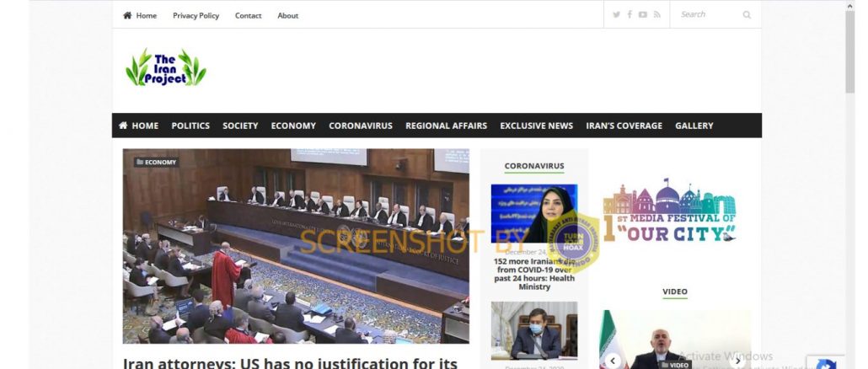Open the SOCIETY section
Image resolution: width=868 pixels, height=369 pixels.
pyautogui.click(x=240, y=126)
